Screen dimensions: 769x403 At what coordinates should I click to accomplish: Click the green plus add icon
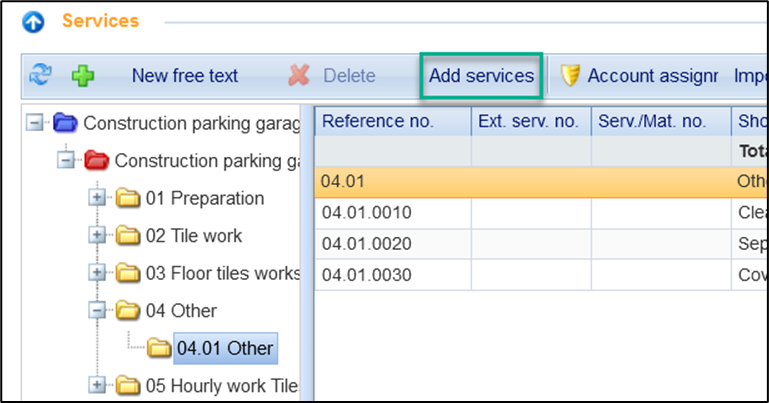tap(82, 75)
